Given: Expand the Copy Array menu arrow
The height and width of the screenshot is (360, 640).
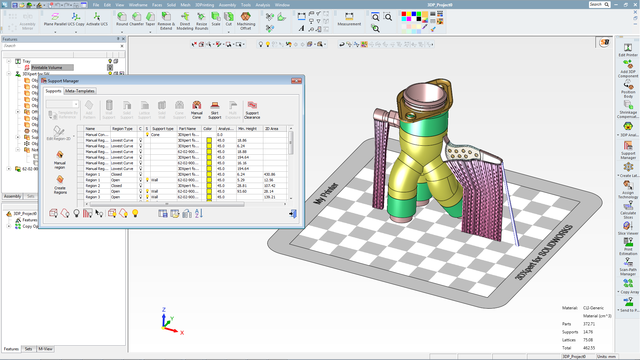Looking at the screenshot, I should click(618, 292).
